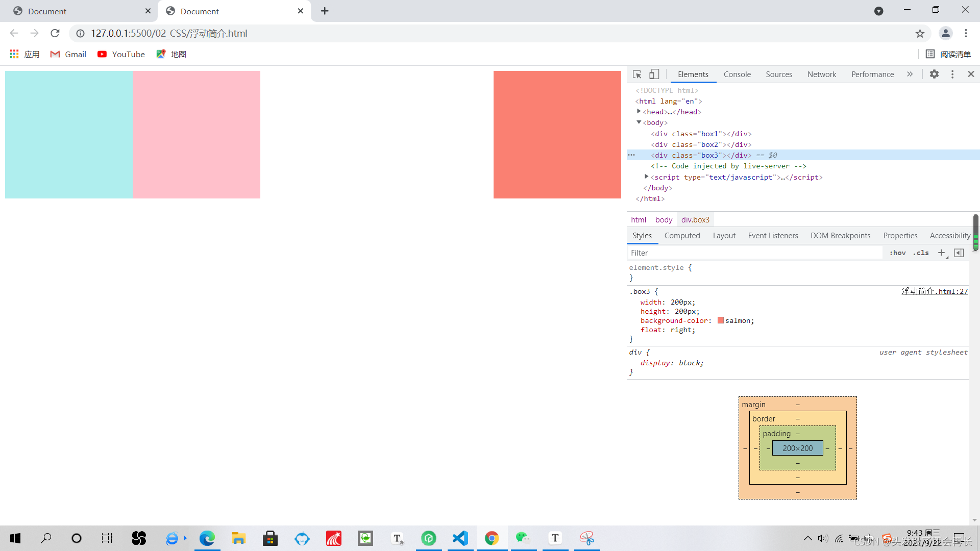Click the float: right declaration
980x551 pixels.
[668, 330]
